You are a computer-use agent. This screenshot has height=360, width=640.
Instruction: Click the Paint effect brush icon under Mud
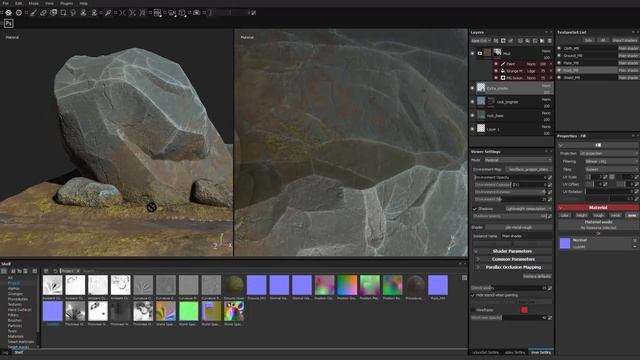pyautogui.click(x=503, y=64)
